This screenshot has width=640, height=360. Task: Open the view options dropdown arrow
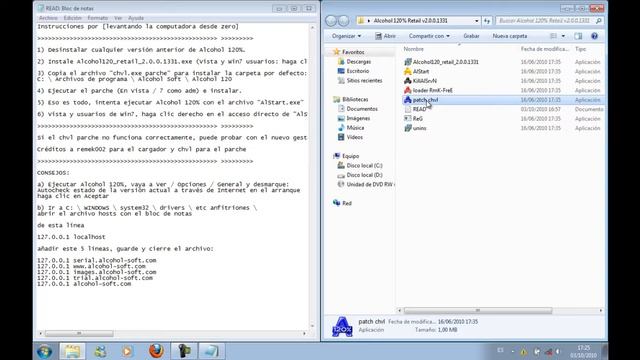pyautogui.click(x=563, y=36)
